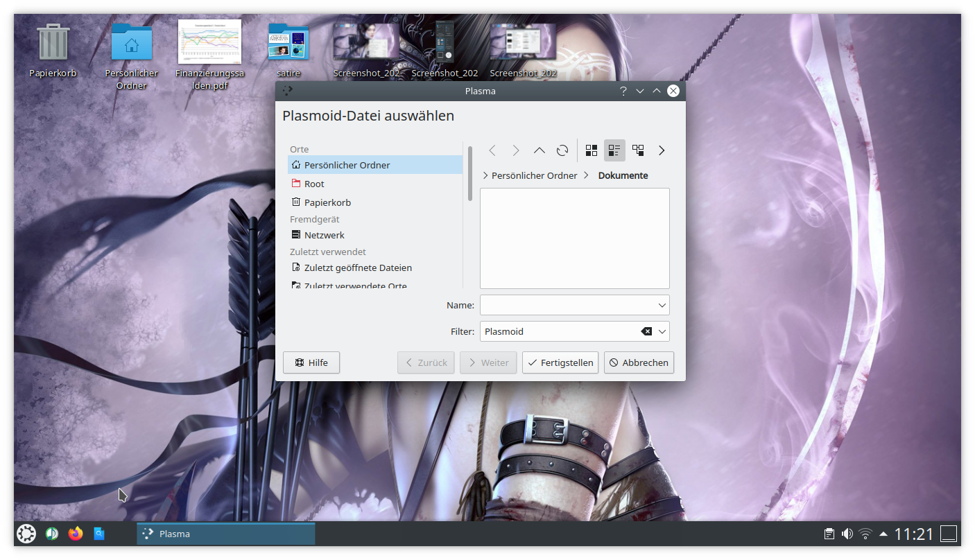Click the Plasmoid text in the Filter box
This screenshot has width=975, height=560.
point(504,331)
